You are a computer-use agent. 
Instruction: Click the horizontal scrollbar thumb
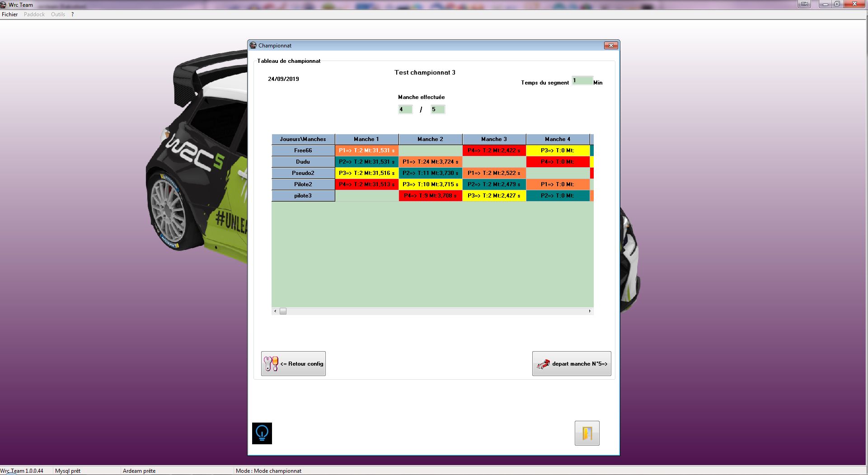coord(283,311)
